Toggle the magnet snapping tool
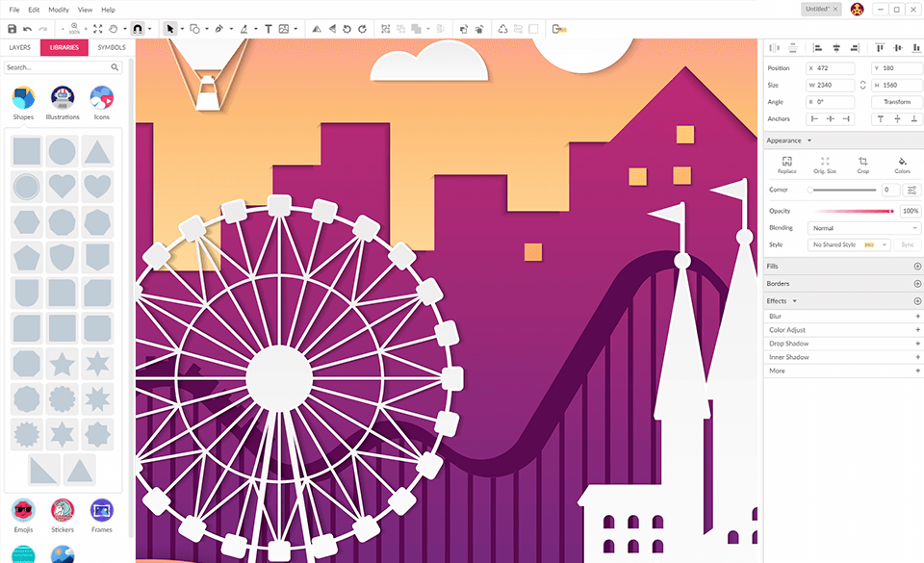The height and width of the screenshot is (563, 924). pos(138,29)
